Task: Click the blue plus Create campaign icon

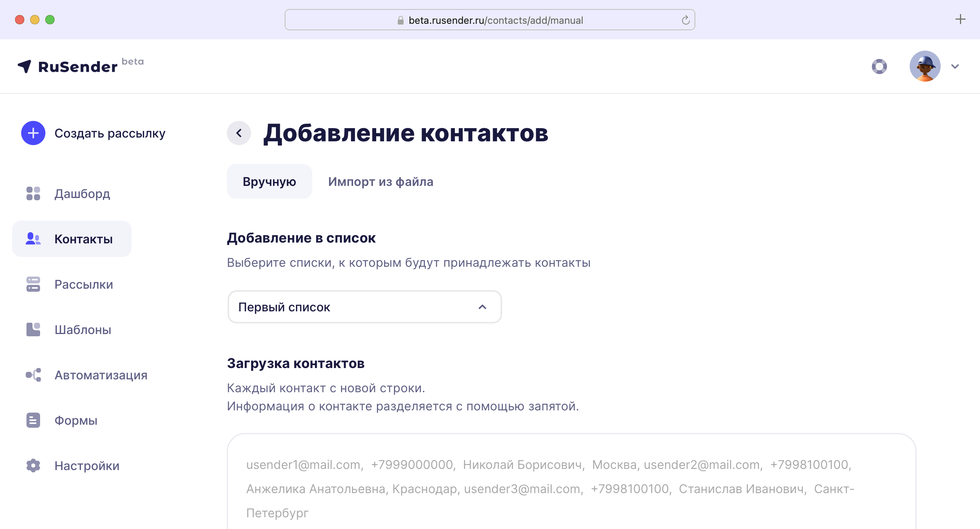Action: (x=33, y=133)
